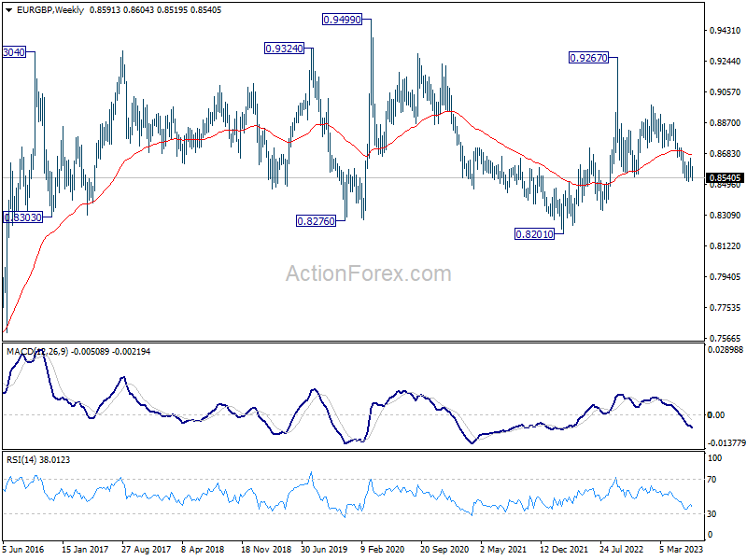Viewport: 747px width, 560px height.
Task: Click the 0.77535 price axis value
Action: tap(726, 308)
